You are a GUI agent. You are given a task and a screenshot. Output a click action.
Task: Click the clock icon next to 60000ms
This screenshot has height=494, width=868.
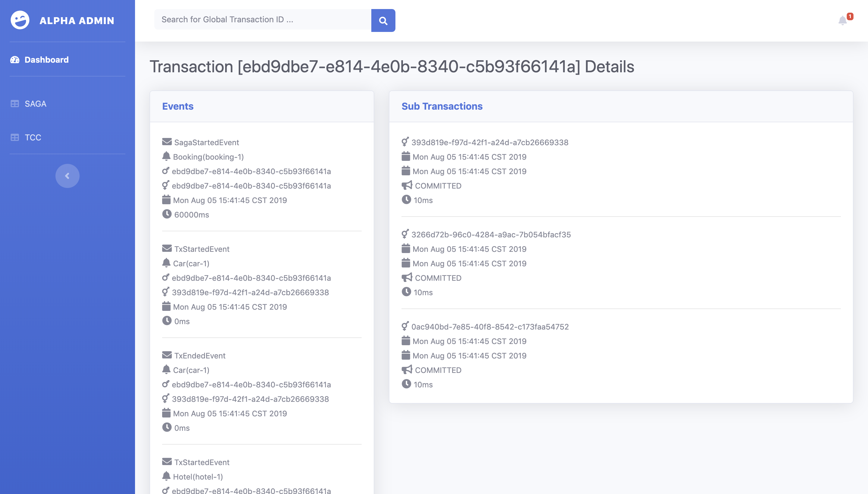pyautogui.click(x=167, y=214)
